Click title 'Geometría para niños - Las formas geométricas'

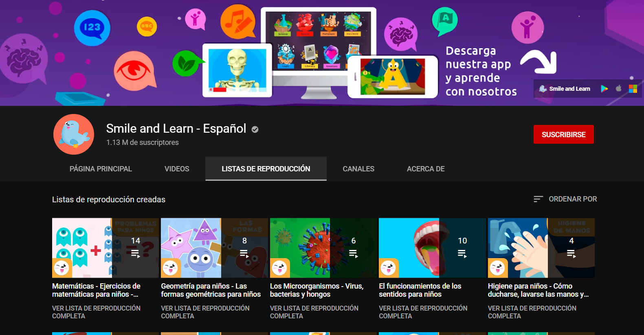(211, 290)
